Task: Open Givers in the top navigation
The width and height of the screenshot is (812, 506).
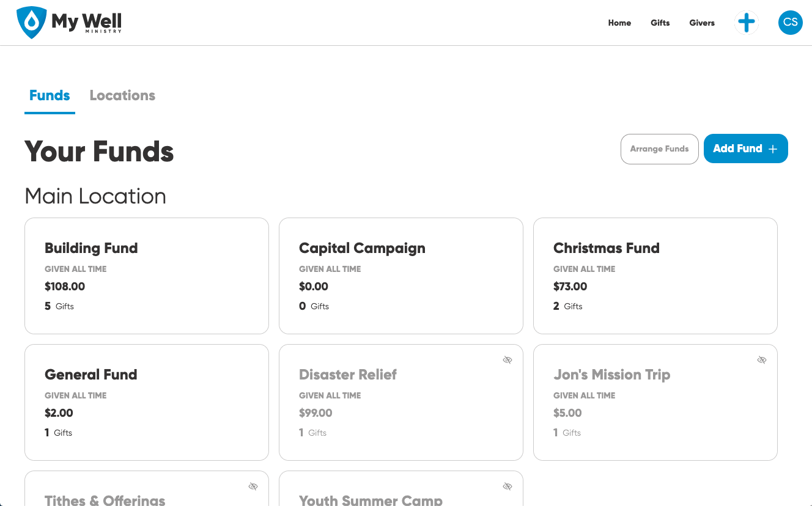Action: 702,23
